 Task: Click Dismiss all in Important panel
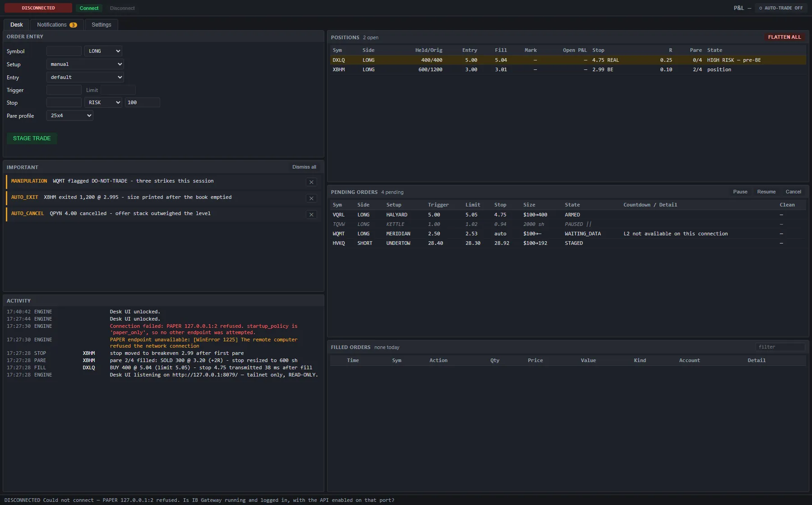pyautogui.click(x=304, y=167)
